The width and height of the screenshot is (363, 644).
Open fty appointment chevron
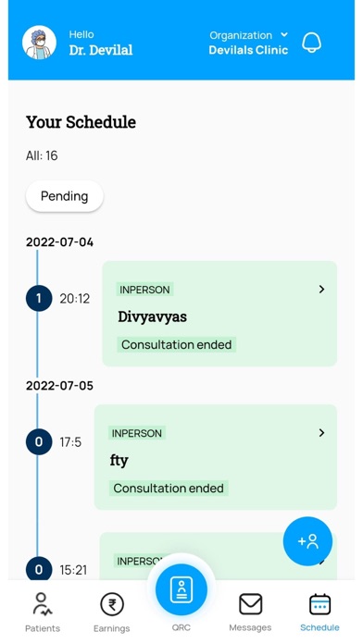tap(321, 432)
